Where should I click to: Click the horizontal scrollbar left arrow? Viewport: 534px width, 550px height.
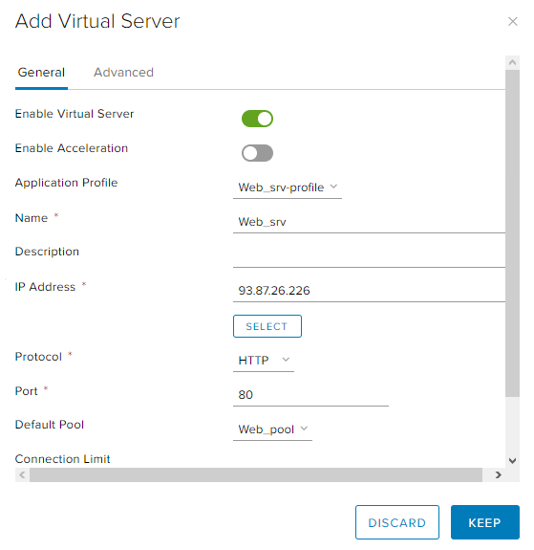pyautogui.click(x=22, y=475)
